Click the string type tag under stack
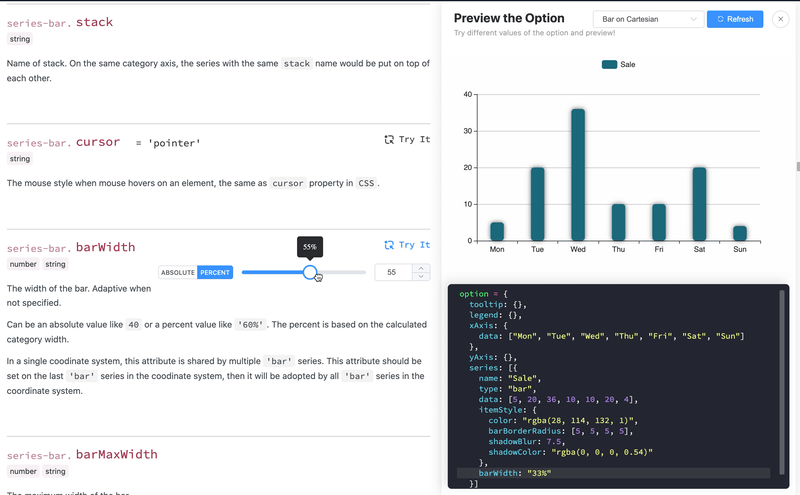The height and width of the screenshot is (495, 800). point(20,39)
